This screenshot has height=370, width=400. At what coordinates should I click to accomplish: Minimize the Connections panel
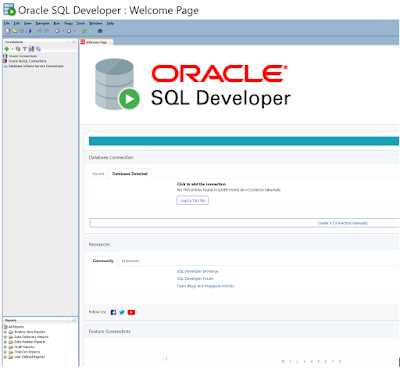point(74,42)
